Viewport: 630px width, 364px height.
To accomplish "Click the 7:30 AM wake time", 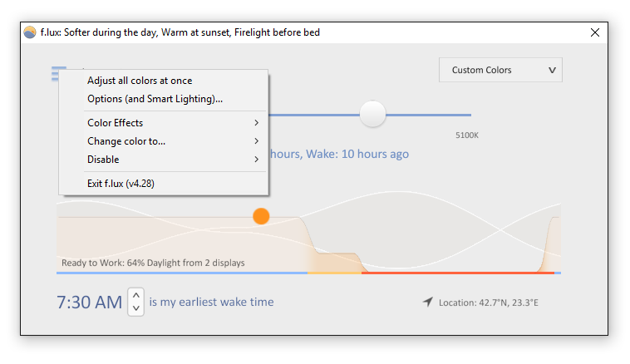I will pyautogui.click(x=89, y=303).
